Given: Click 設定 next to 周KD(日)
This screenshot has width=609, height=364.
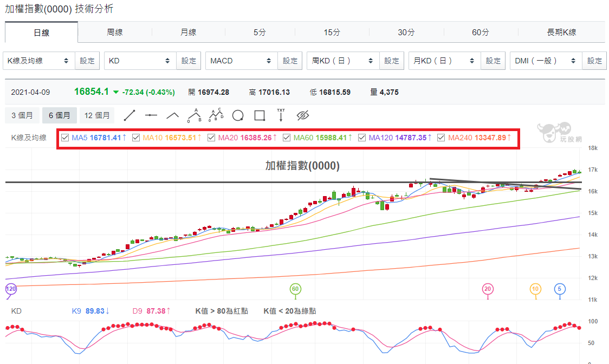Looking at the screenshot, I should pyautogui.click(x=392, y=61).
